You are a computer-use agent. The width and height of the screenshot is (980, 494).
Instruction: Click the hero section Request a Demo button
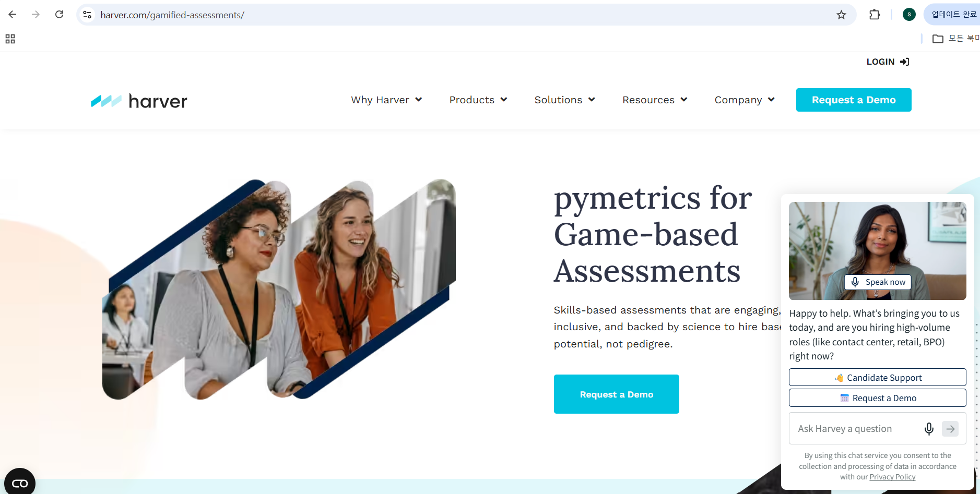[617, 394]
